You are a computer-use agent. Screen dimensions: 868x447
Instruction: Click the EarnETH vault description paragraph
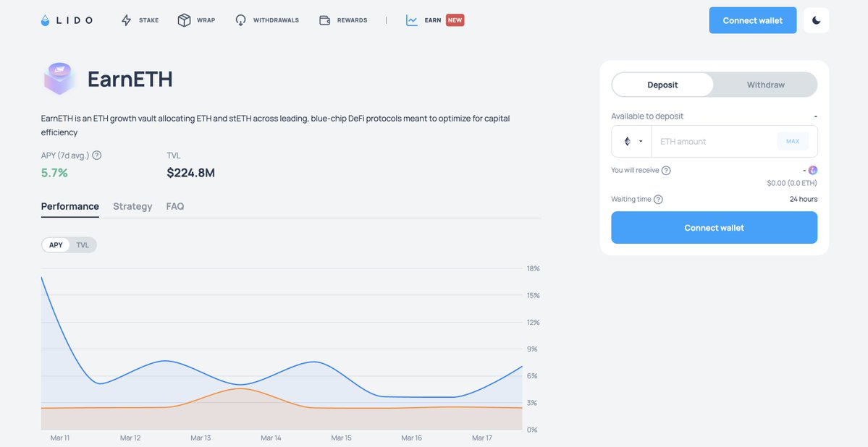(275, 126)
